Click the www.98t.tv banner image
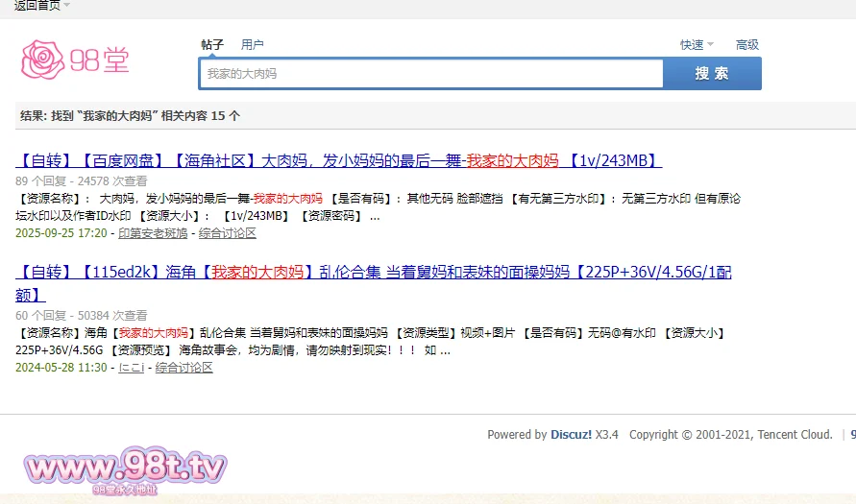856x504 pixels. (x=126, y=469)
